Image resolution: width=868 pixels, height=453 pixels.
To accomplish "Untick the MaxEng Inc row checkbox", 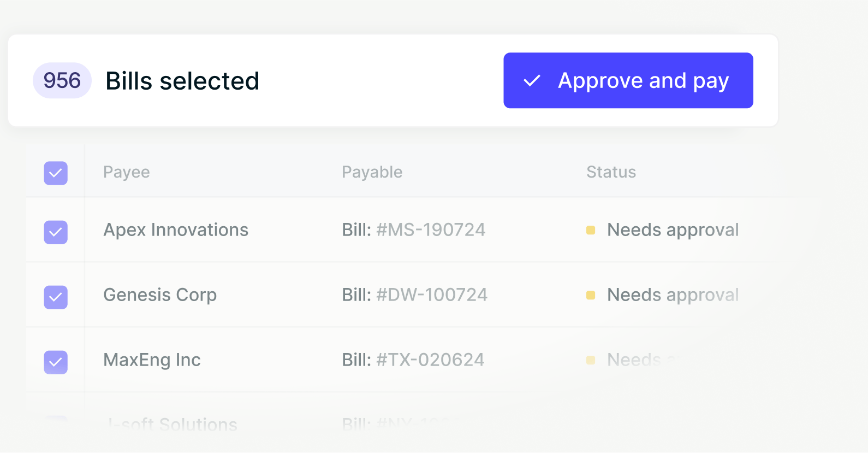I will point(56,362).
